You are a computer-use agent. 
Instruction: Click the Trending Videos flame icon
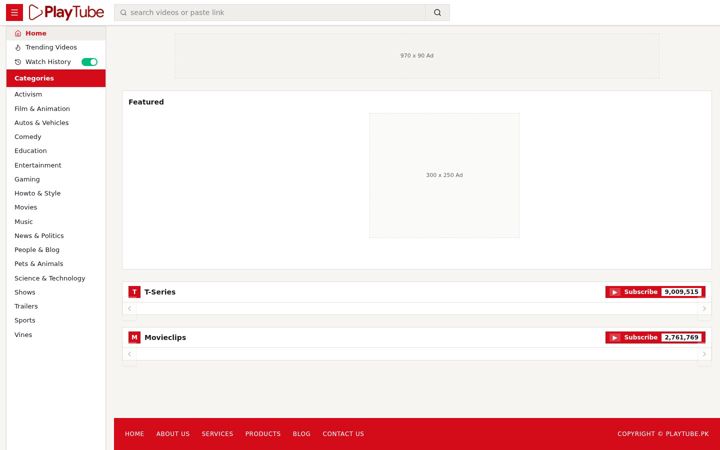[18, 47]
